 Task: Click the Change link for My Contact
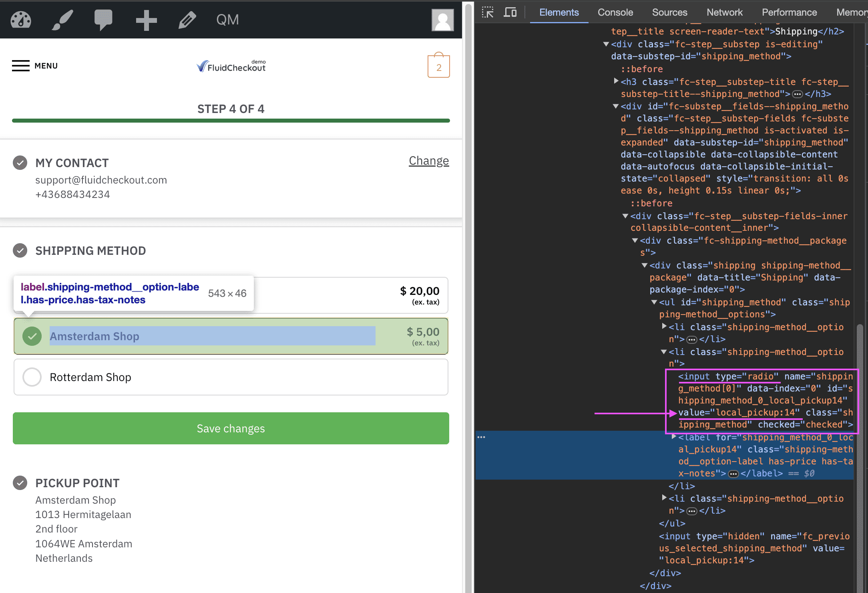[429, 160]
